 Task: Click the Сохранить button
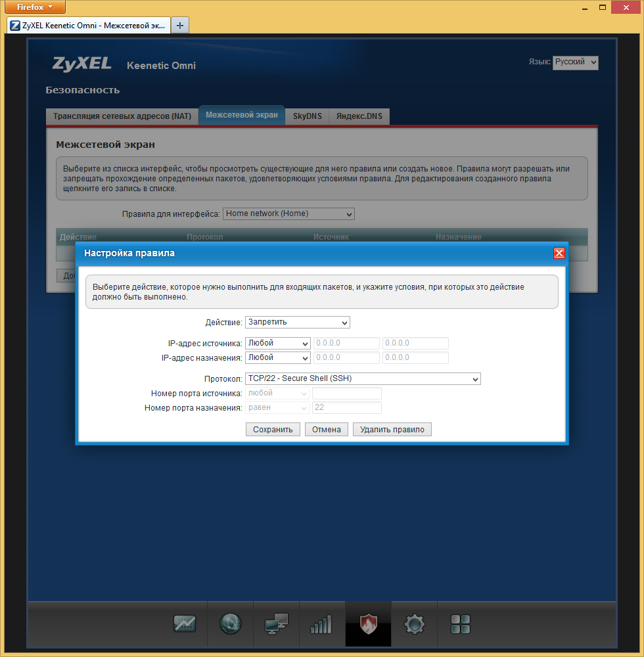pos(273,430)
